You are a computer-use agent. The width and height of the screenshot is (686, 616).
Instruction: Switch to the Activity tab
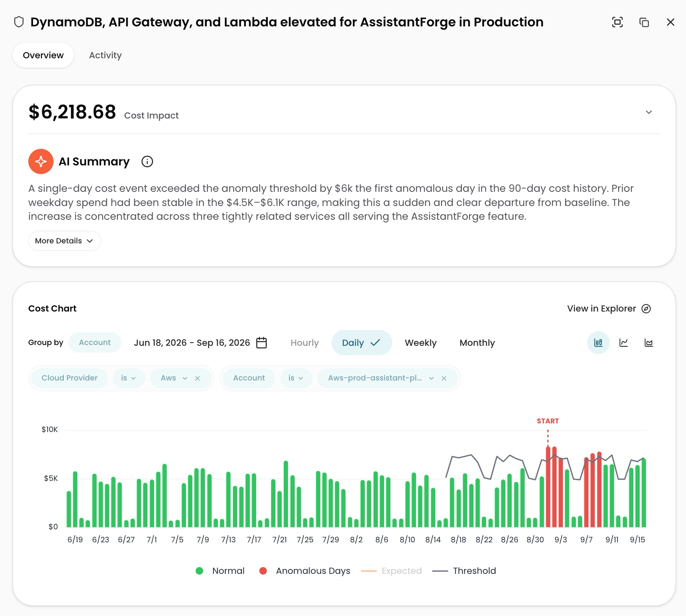(x=105, y=55)
